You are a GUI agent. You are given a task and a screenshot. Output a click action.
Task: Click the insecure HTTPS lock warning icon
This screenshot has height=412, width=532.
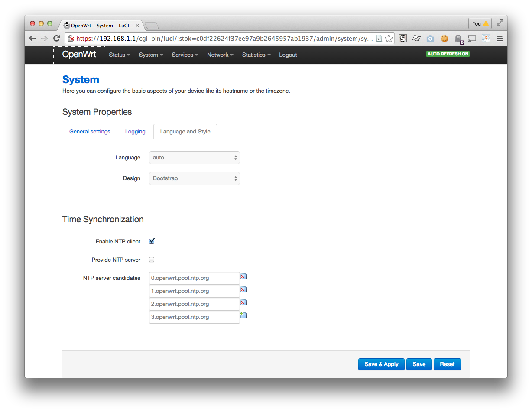pos(71,39)
